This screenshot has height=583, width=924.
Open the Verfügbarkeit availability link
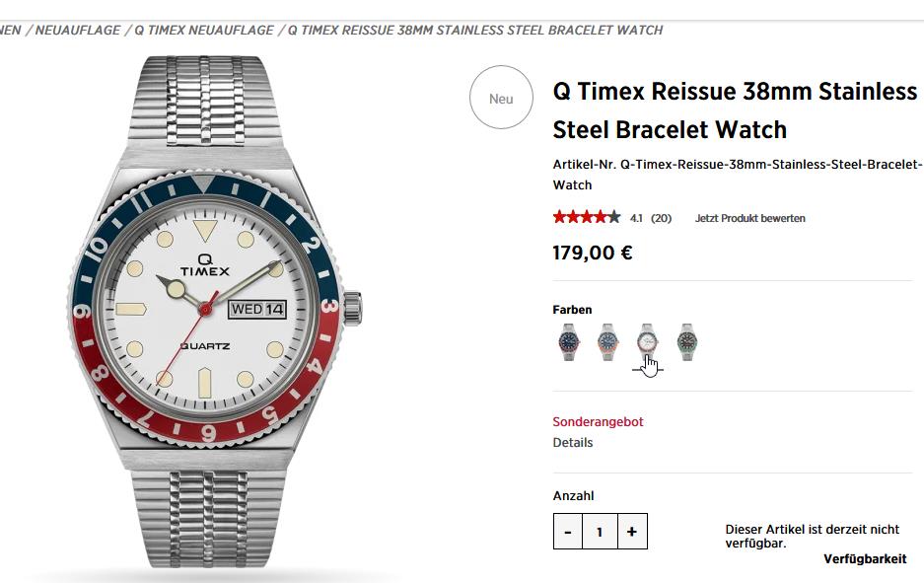point(864,559)
